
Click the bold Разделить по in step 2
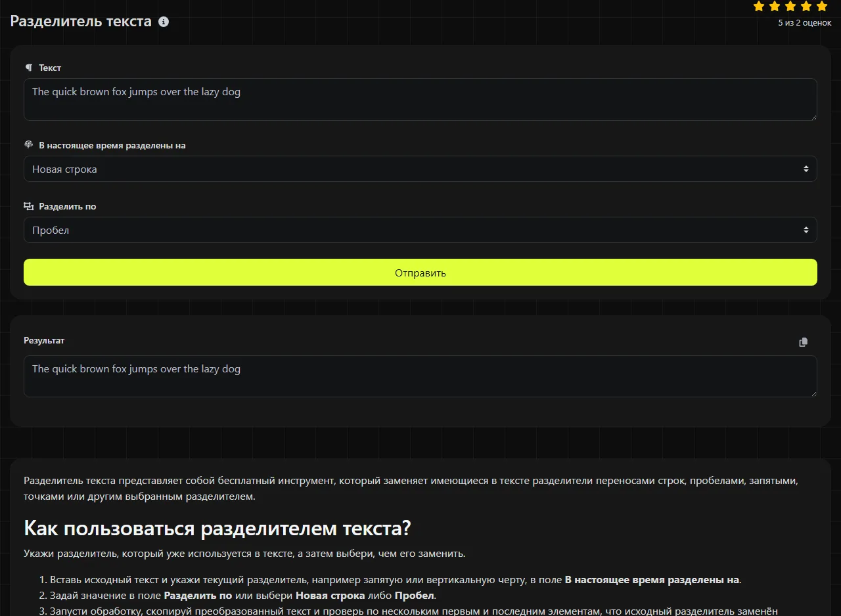198,596
